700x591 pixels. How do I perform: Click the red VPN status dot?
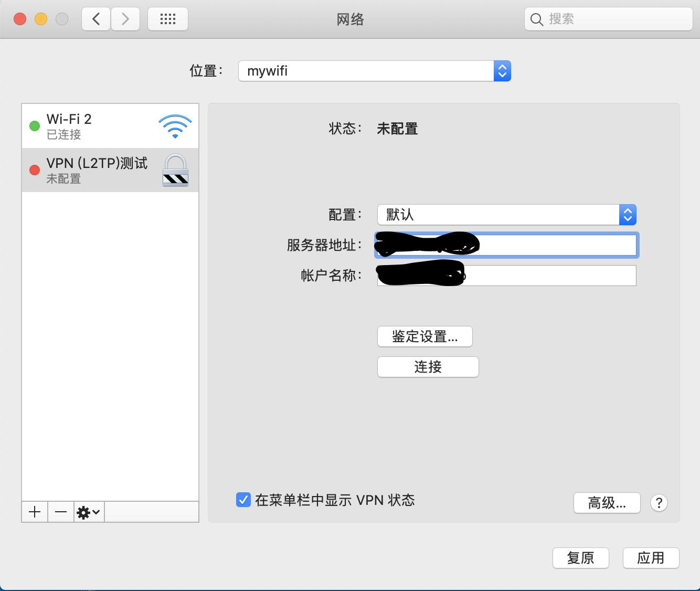click(35, 170)
